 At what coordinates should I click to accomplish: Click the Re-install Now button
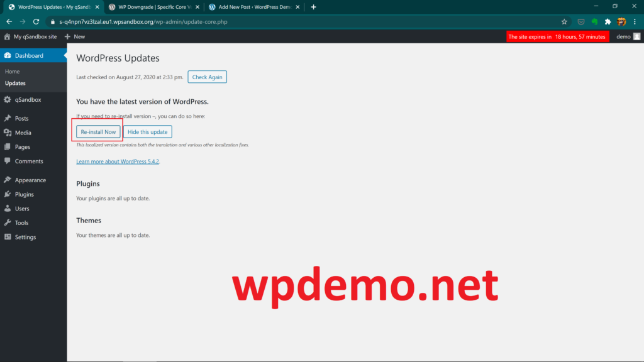tap(98, 132)
